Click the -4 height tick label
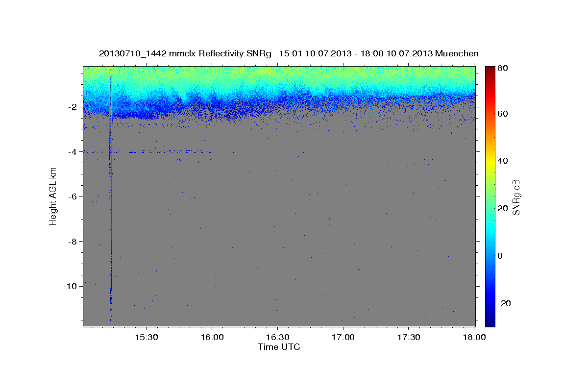 tap(73, 152)
